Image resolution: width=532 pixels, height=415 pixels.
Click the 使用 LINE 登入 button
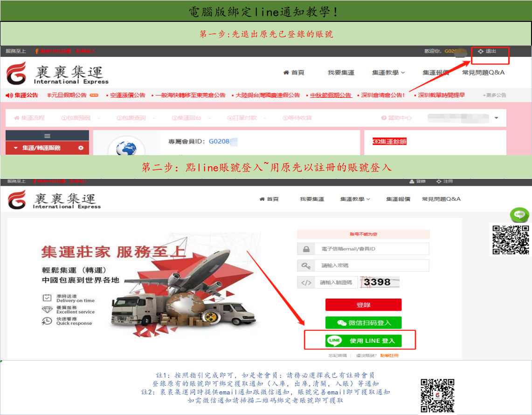[x=363, y=341]
